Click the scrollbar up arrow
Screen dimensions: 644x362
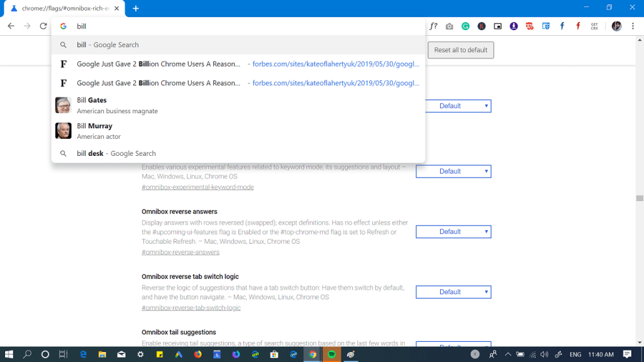click(640, 40)
